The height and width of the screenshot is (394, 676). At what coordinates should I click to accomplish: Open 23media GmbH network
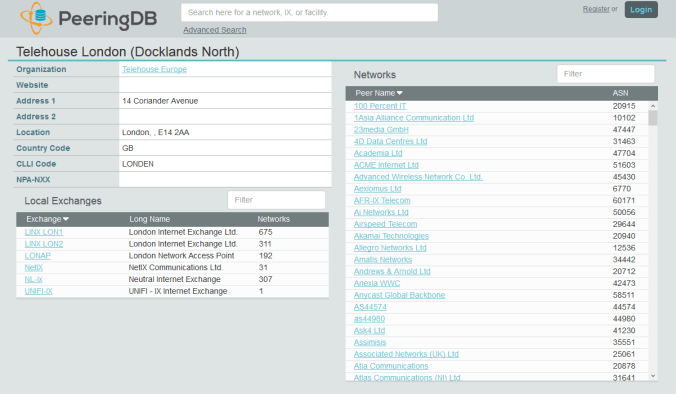[x=381, y=130]
